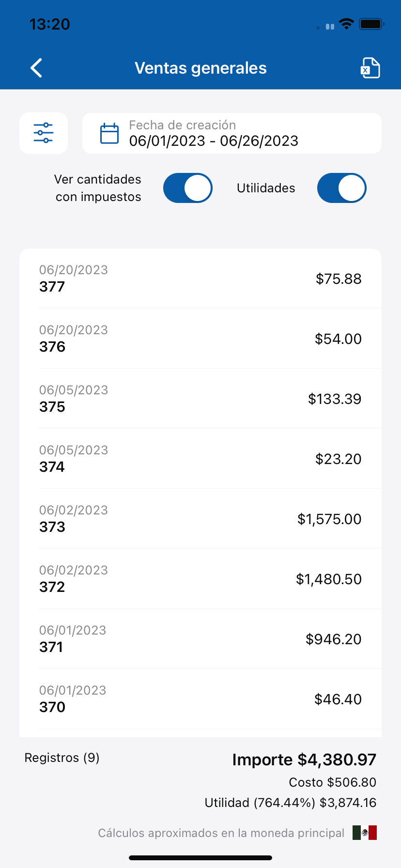Select sale 372 for $1,480.50
The height and width of the screenshot is (868, 401).
tap(200, 579)
